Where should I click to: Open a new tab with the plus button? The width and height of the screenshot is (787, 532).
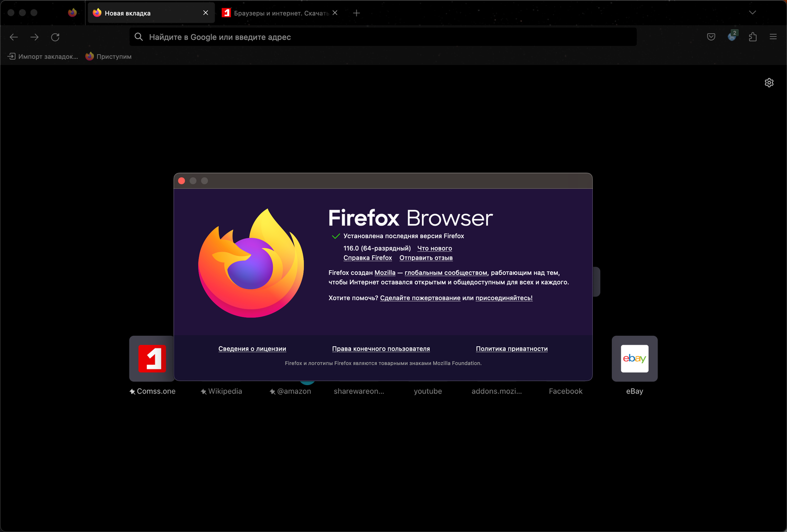coord(357,13)
